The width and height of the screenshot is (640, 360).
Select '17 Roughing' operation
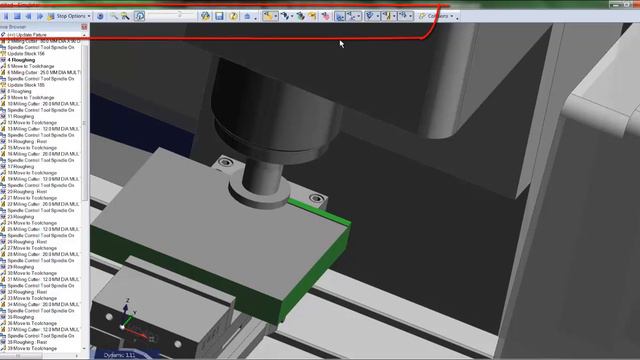coord(20,167)
